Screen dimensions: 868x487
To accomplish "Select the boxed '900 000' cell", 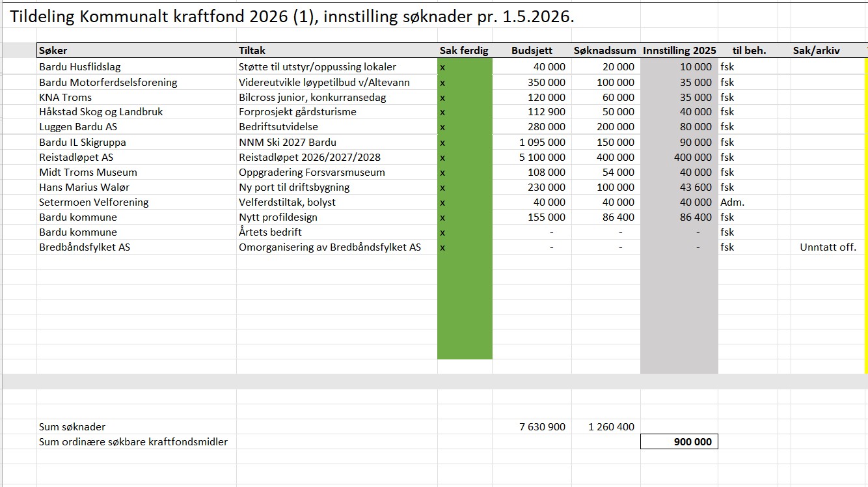I will click(679, 441).
